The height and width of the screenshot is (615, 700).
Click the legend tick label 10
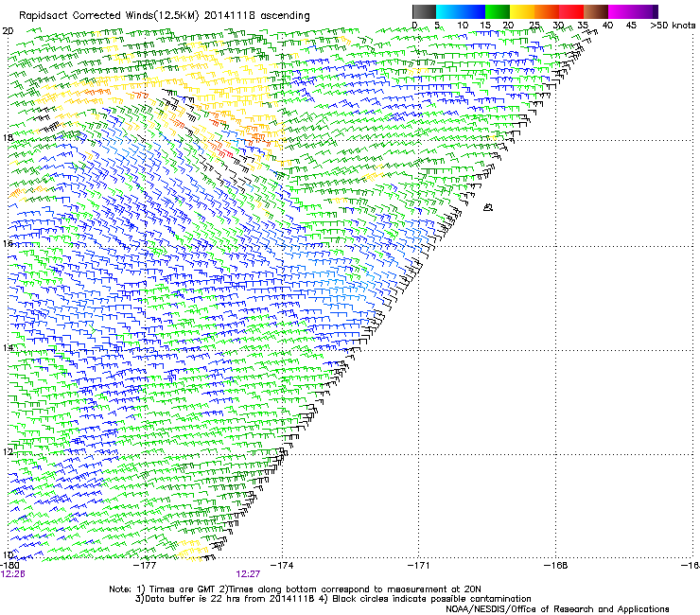pos(463,26)
